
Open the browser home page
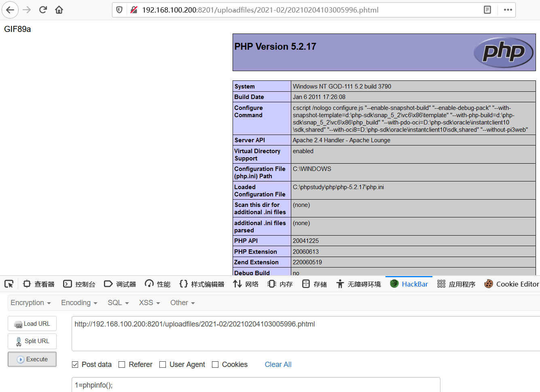coord(59,10)
